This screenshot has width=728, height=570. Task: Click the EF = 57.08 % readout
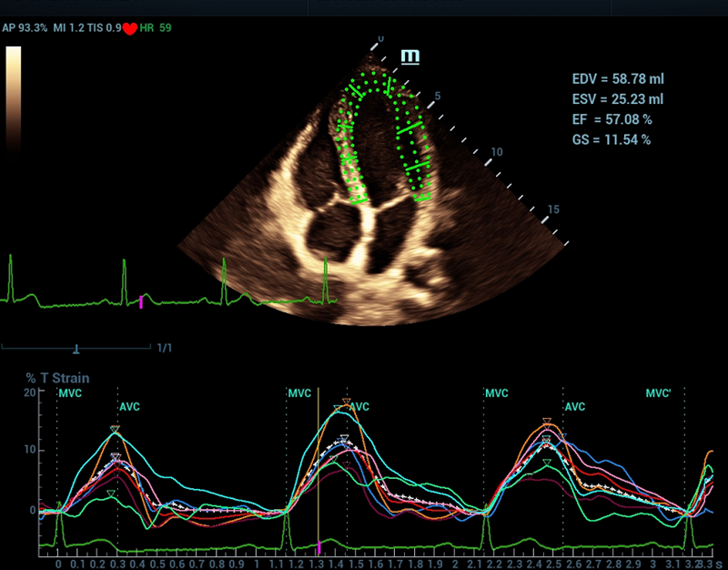pos(612,119)
